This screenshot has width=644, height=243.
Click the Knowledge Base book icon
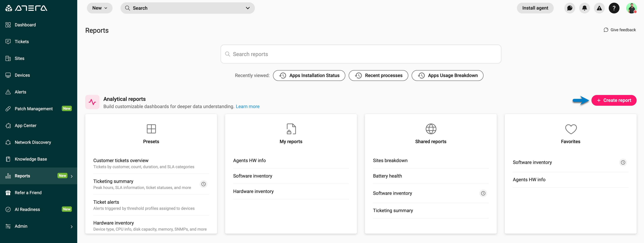tap(8, 159)
